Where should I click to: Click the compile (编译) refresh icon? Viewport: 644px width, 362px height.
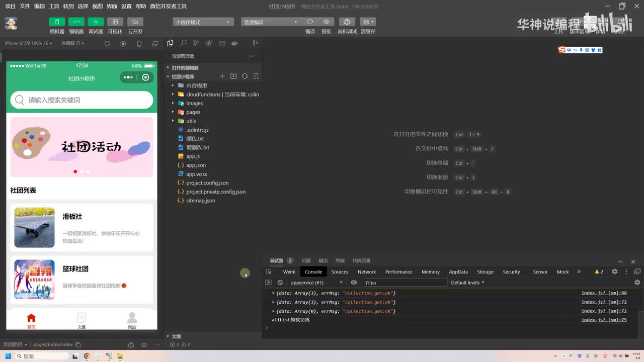pyautogui.click(x=310, y=22)
